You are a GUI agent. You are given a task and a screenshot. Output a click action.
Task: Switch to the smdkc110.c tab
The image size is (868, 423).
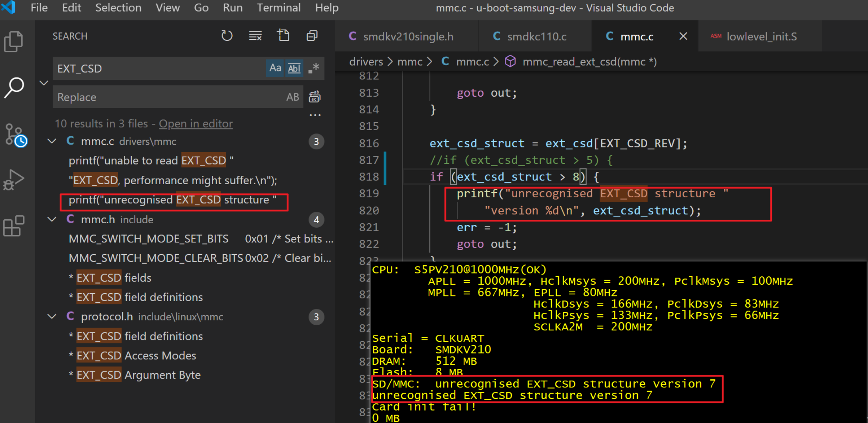click(x=536, y=36)
